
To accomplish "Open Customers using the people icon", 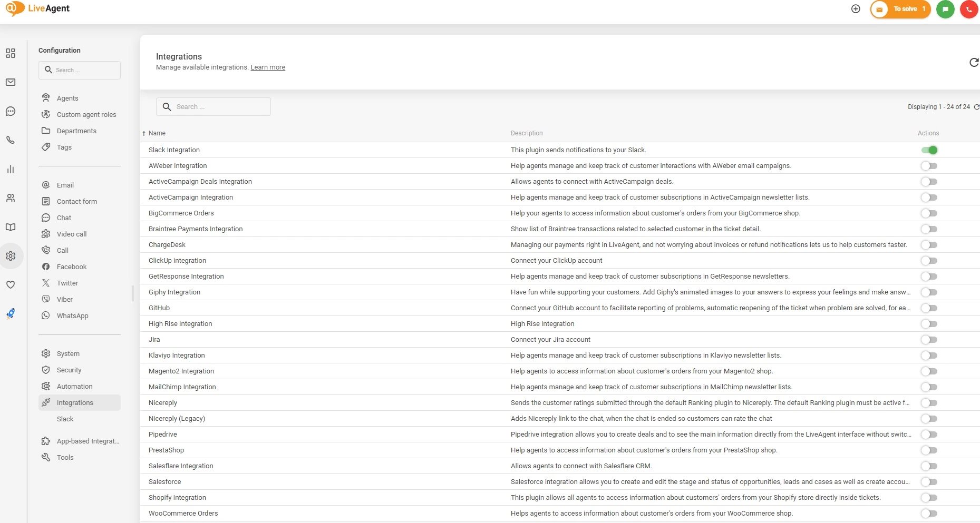I will 11,198.
